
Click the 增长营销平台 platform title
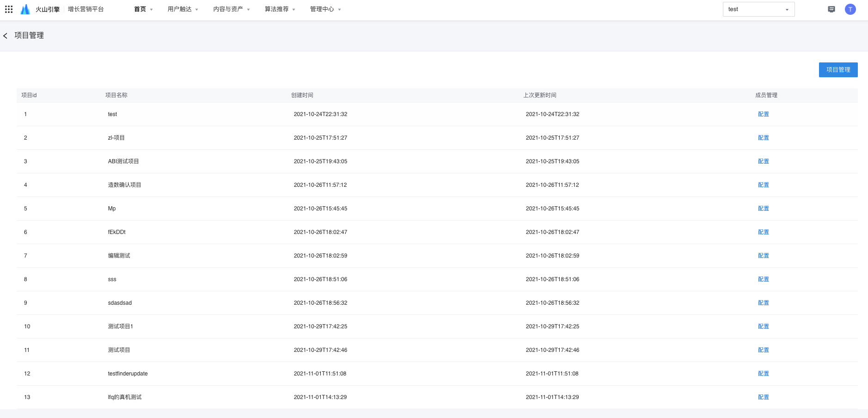point(86,9)
